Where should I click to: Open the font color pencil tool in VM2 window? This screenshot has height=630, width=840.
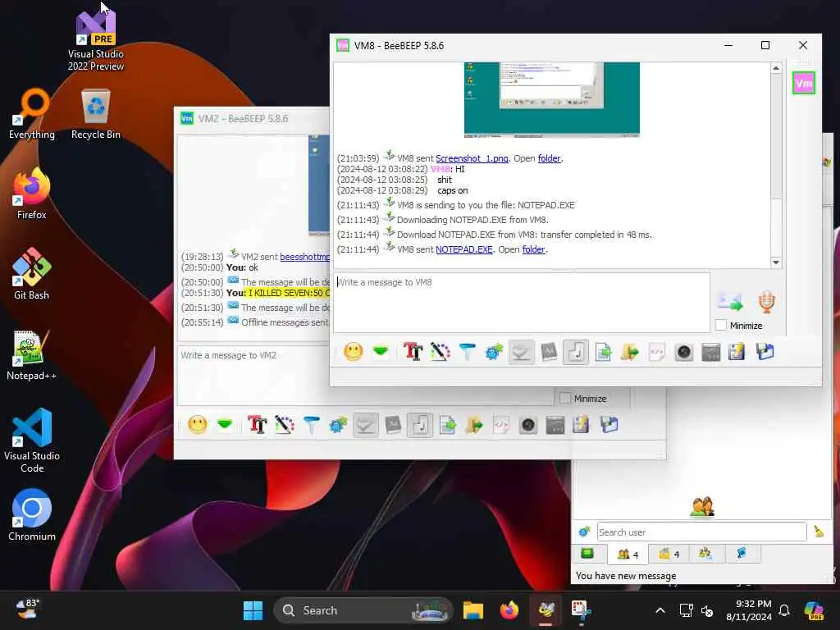coord(285,425)
